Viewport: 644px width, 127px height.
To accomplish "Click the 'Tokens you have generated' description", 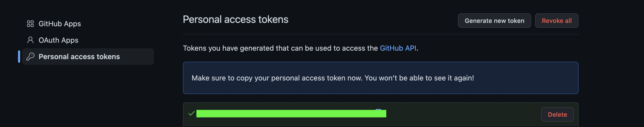I will (300, 48).
